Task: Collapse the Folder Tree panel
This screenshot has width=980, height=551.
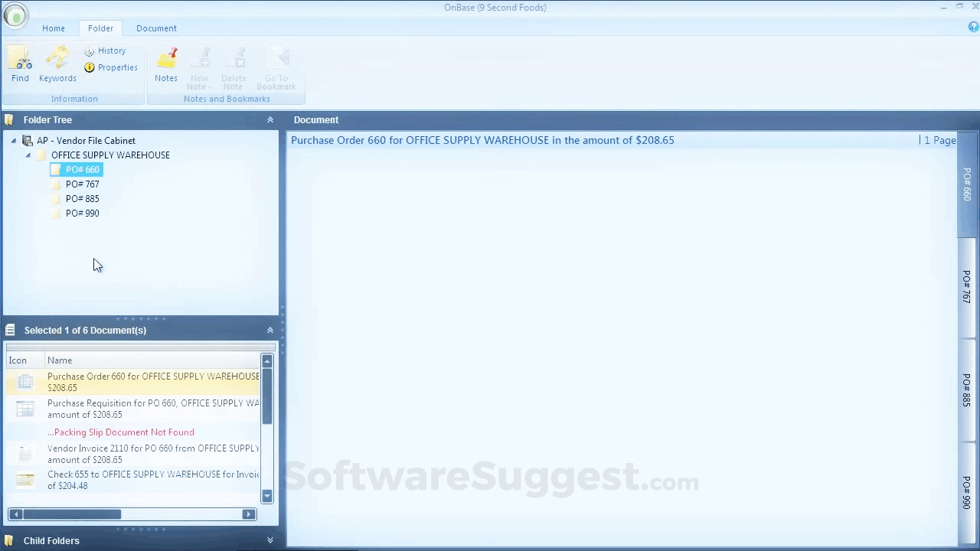Action: (x=269, y=119)
